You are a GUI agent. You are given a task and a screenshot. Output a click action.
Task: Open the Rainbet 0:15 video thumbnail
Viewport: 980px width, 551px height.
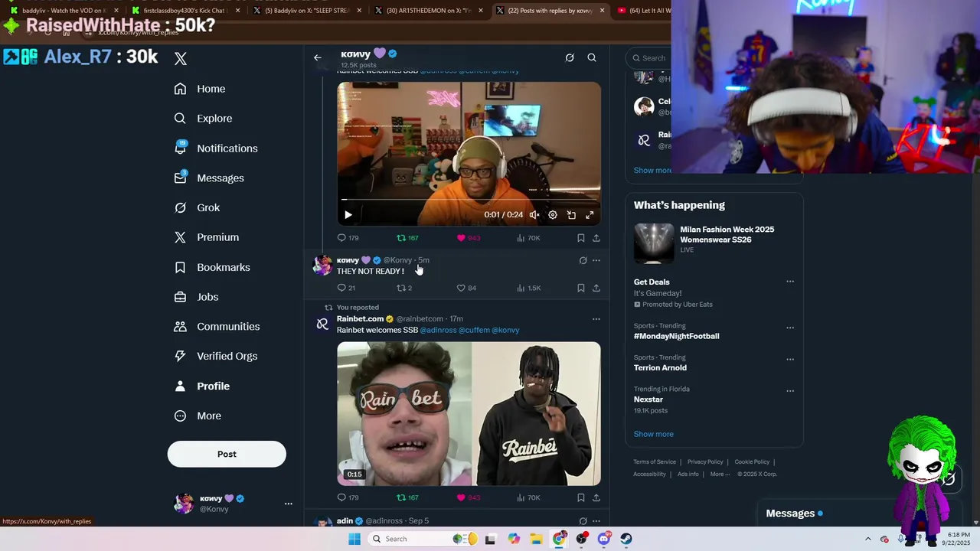point(469,413)
